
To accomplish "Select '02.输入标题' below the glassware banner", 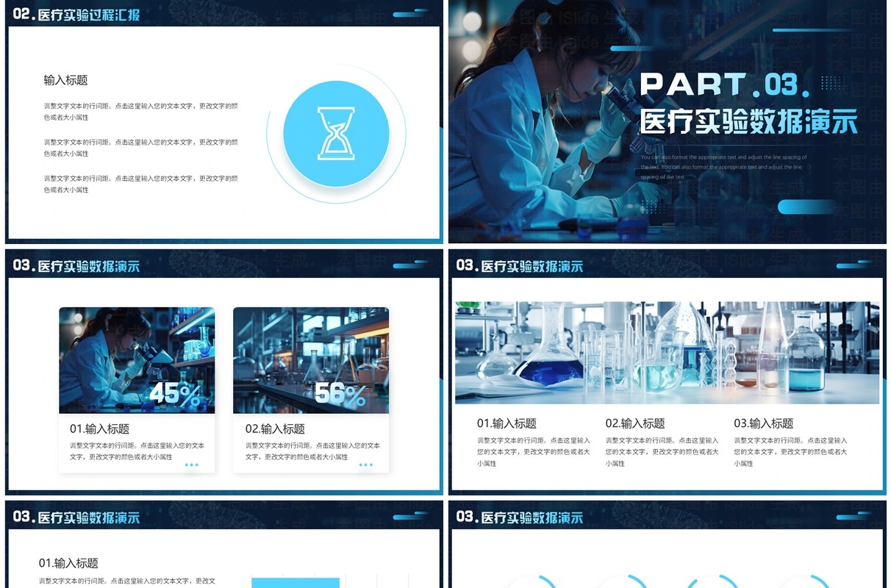I will [x=635, y=423].
